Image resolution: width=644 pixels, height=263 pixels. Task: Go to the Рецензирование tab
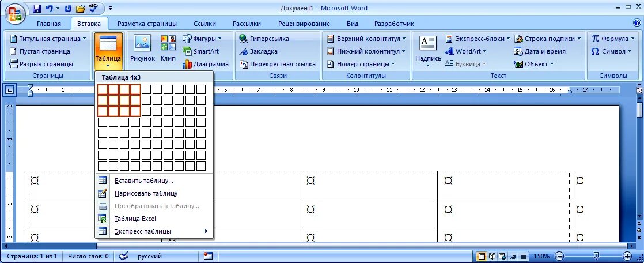pyautogui.click(x=304, y=24)
